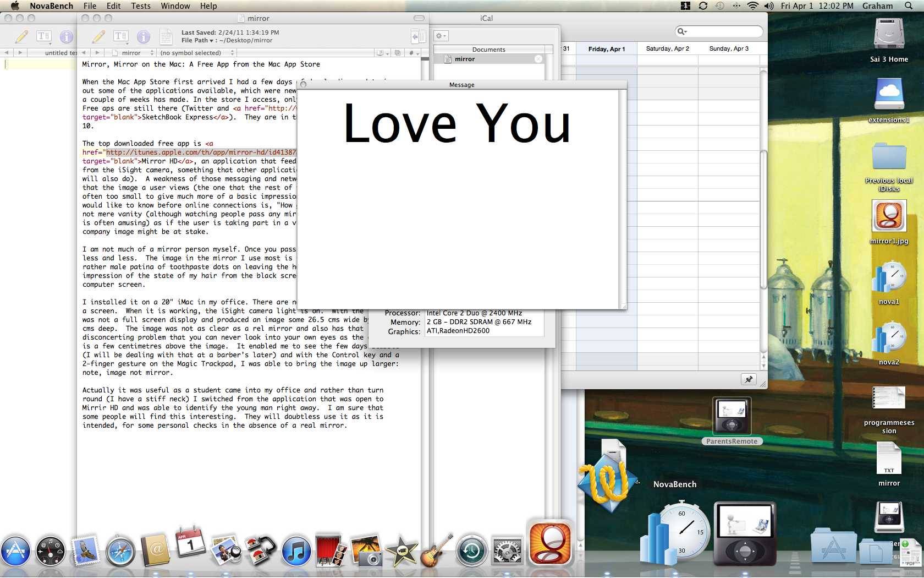
Task: Open the Graham user menu
Action: click(x=877, y=6)
